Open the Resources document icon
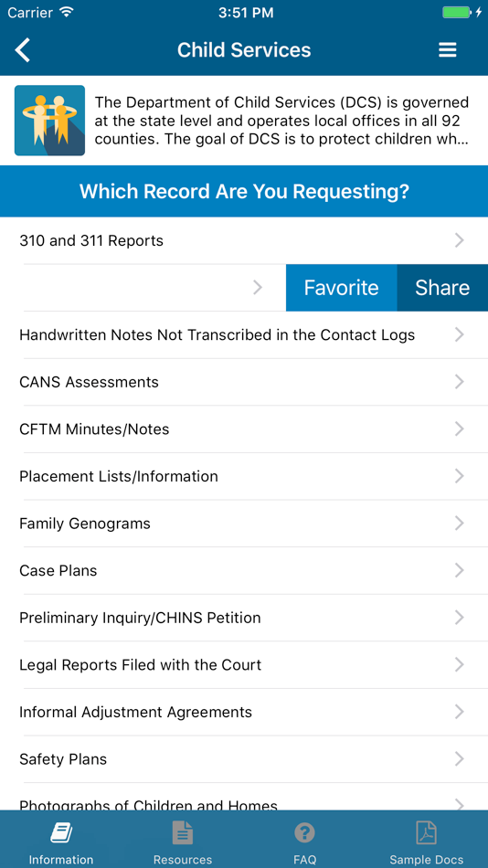Image resolution: width=488 pixels, height=868 pixels. [x=182, y=832]
